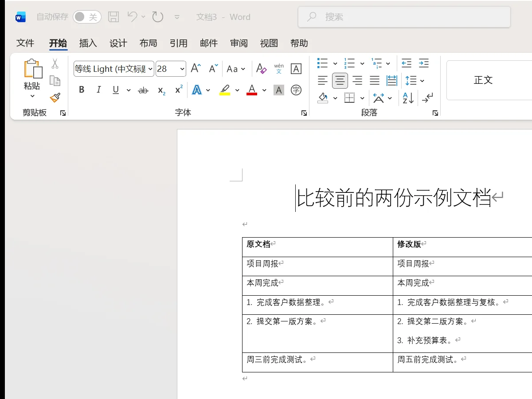This screenshot has height=399, width=532.
Task: Switch to the 审阅 tab
Action: coord(239,43)
